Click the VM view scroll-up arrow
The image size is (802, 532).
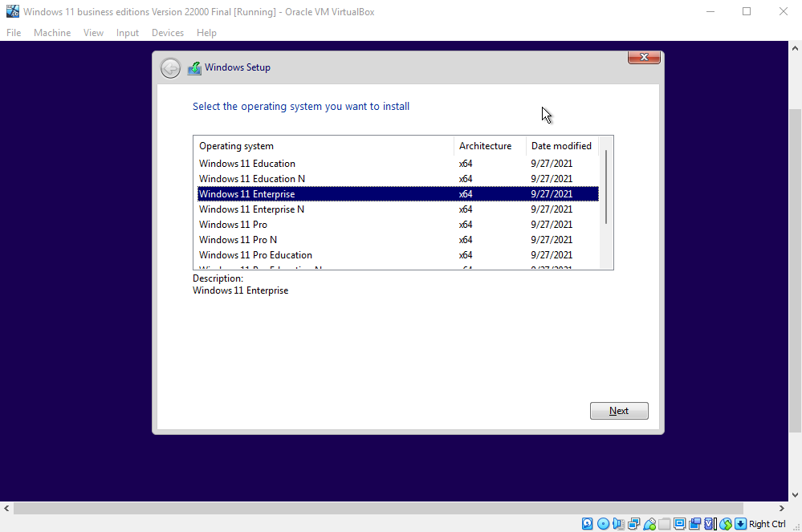tap(795, 49)
